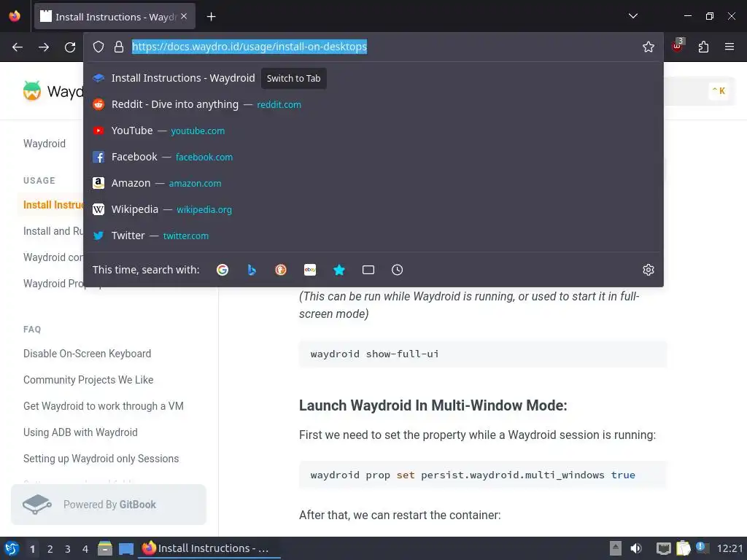The width and height of the screenshot is (747, 560).
Task: Open the Firefox hamburger application menu
Action: click(729, 47)
